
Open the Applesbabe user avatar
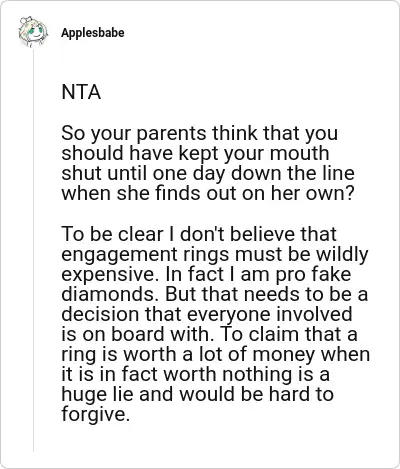[33, 32]
